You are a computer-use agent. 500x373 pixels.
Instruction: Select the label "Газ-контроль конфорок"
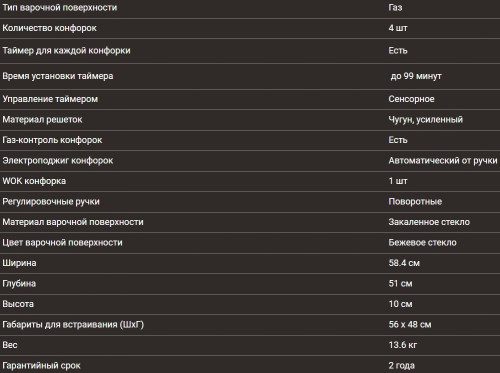click(52, 140)
